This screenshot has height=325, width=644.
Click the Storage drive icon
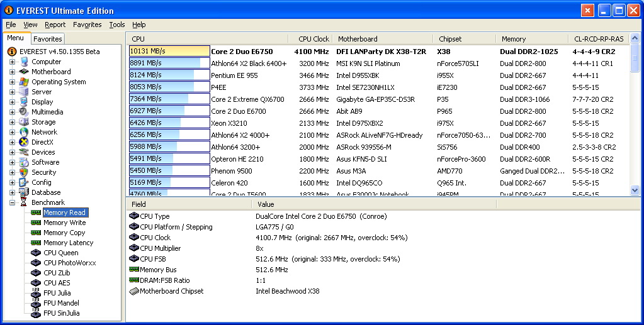pos(24,122)
